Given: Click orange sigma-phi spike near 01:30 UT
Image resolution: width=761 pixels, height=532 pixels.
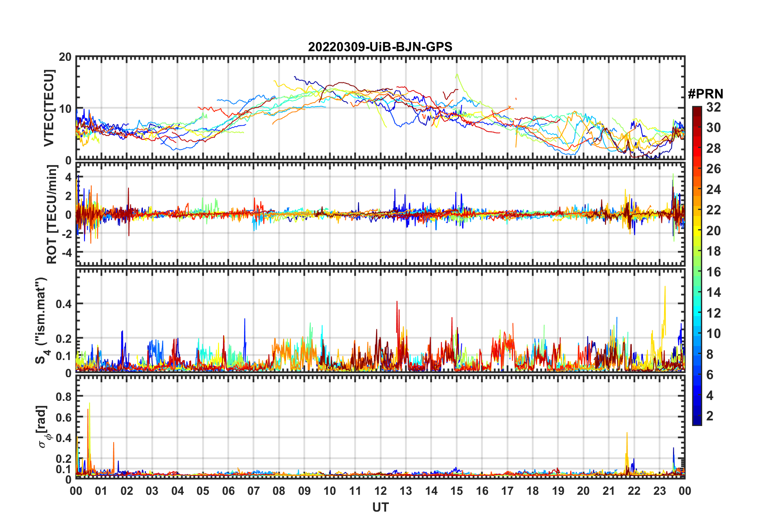Looking at the screenshot, I should (114, 443).
